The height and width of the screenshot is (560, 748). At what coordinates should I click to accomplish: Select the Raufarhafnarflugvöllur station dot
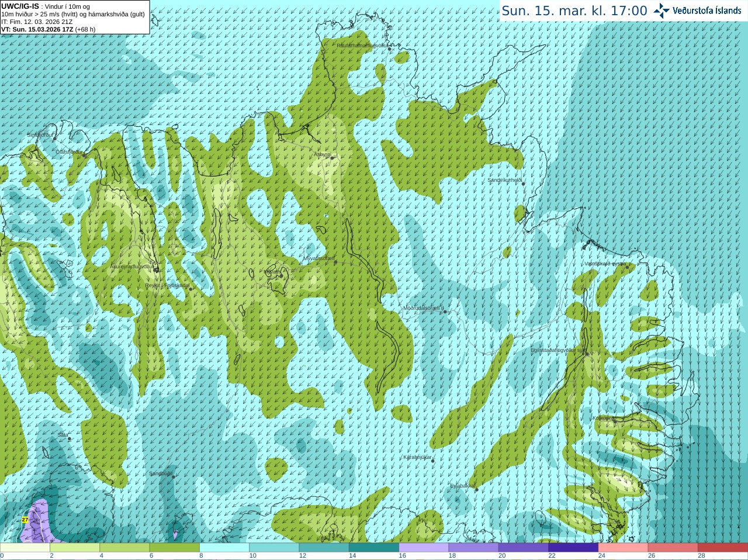coord(390,49)
